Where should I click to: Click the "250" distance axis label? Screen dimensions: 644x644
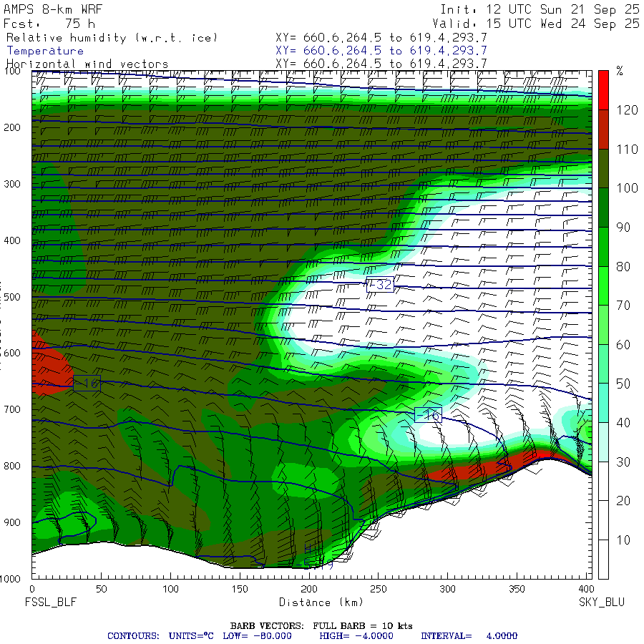tap(378, 589)
